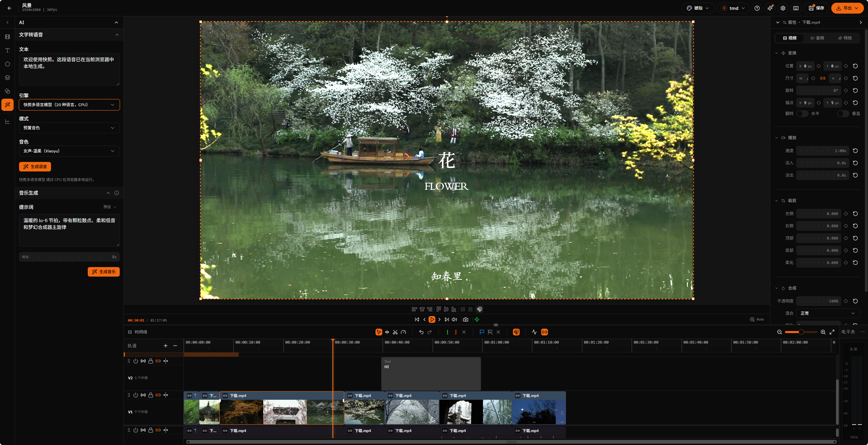Viewport: 868px width, 445px height.
Task: Choose the ripple trim tool in timeline toolbar
Action: coord(387,332)
